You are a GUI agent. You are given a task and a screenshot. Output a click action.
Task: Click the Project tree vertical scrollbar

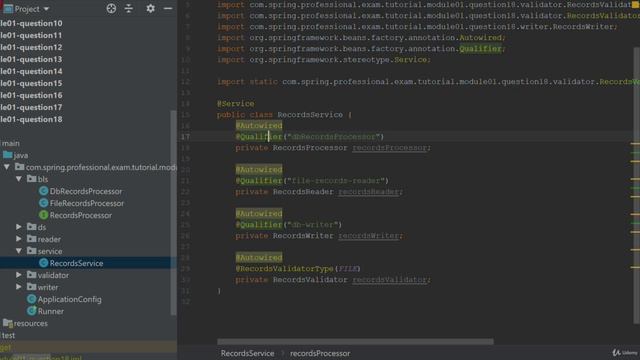click(173, 212)
